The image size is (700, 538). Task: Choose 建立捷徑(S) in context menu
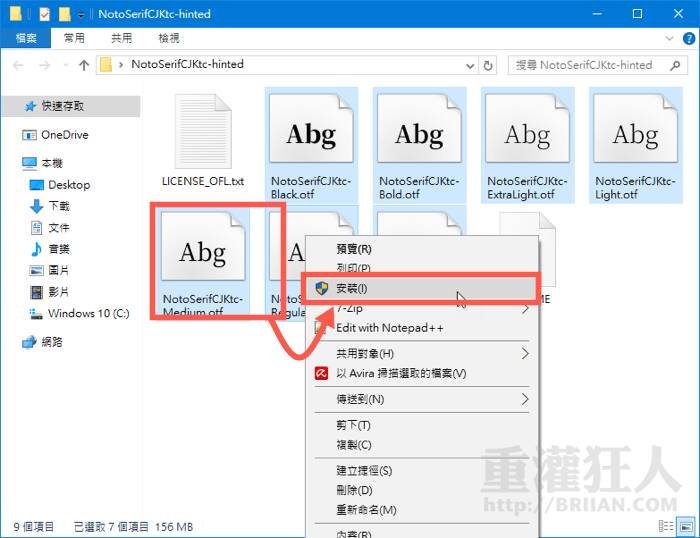click(422, 471)
